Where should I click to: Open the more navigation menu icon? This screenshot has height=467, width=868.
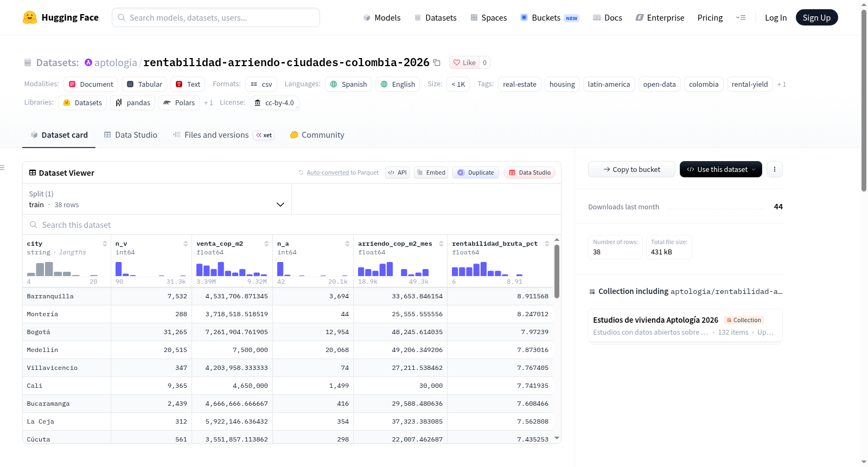point(741,17)
